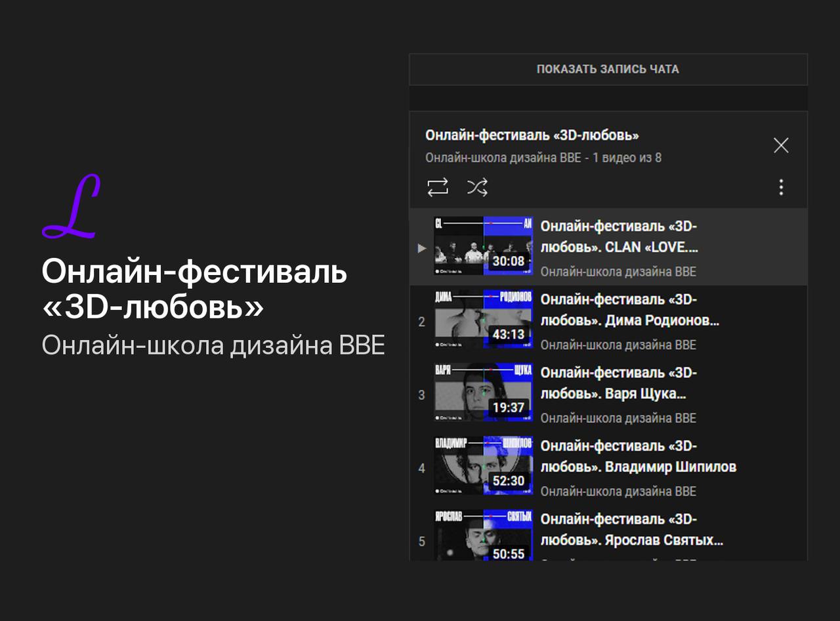Viewport: 840px width, 621px height.
Task: Click ПОКАЗАТЬ ЗАПИСЬ ЧАТА button
Action: coord(608,69)
